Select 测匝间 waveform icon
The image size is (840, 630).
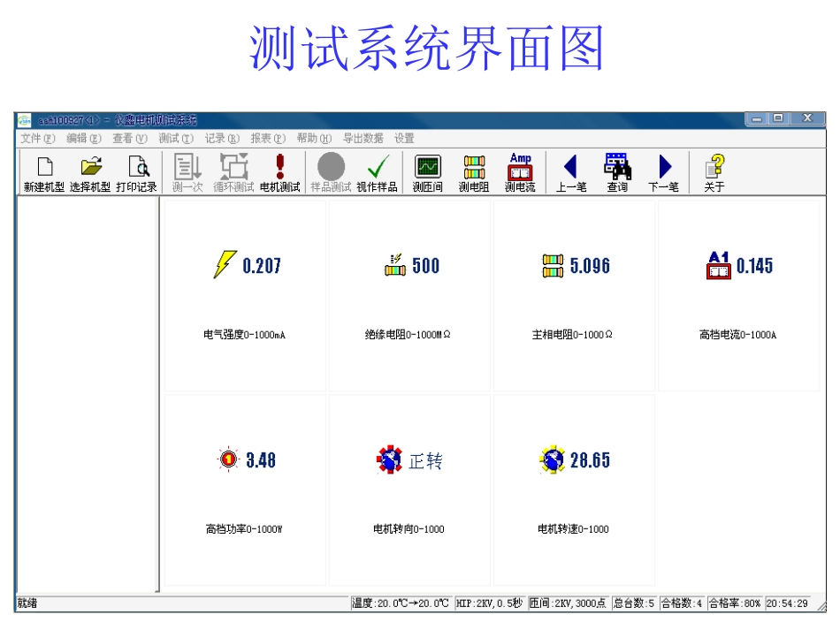[x=427, y=166]
